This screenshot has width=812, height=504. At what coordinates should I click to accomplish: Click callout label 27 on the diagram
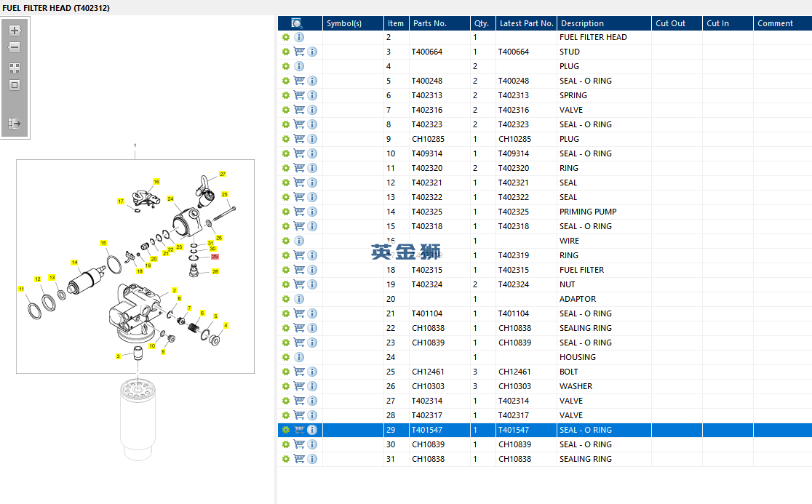223,174
